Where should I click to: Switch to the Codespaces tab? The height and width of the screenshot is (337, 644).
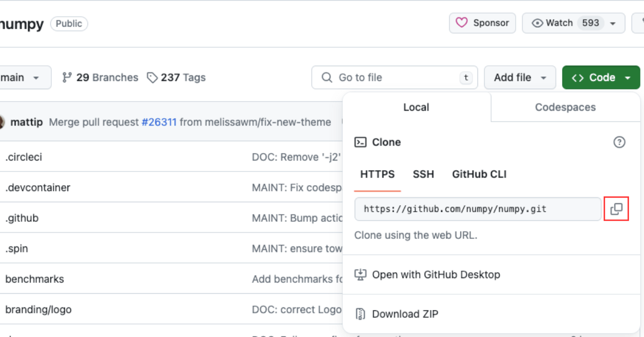click(566, 107)
